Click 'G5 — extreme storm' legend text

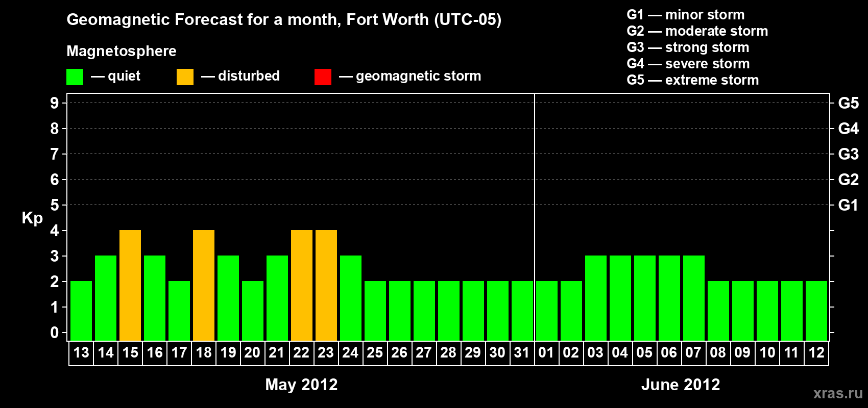pyautogui.click(x=693, y=80)
